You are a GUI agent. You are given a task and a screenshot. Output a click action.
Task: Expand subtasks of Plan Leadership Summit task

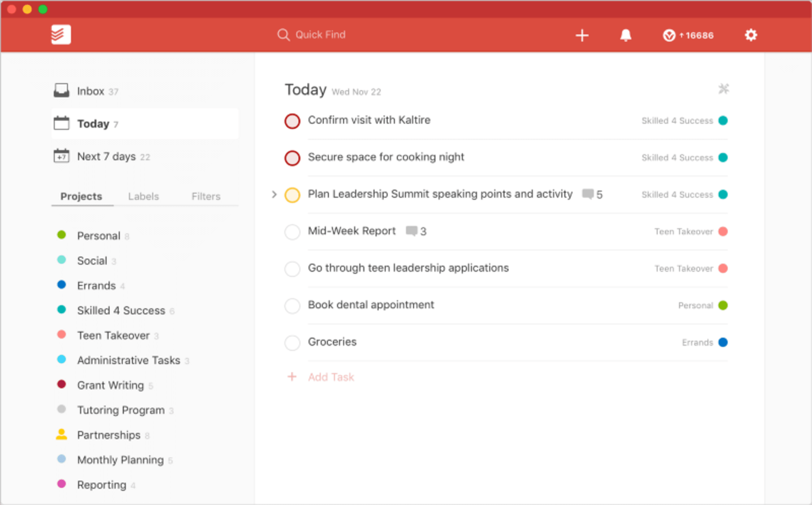pyautogui.click(x=274, y=195)
